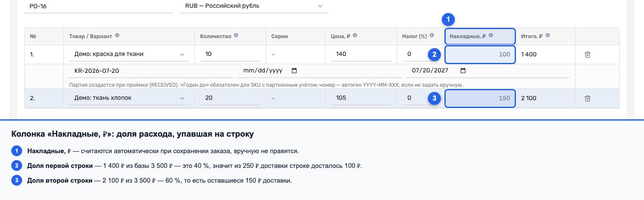Click the overhead field showing 150

480,98
